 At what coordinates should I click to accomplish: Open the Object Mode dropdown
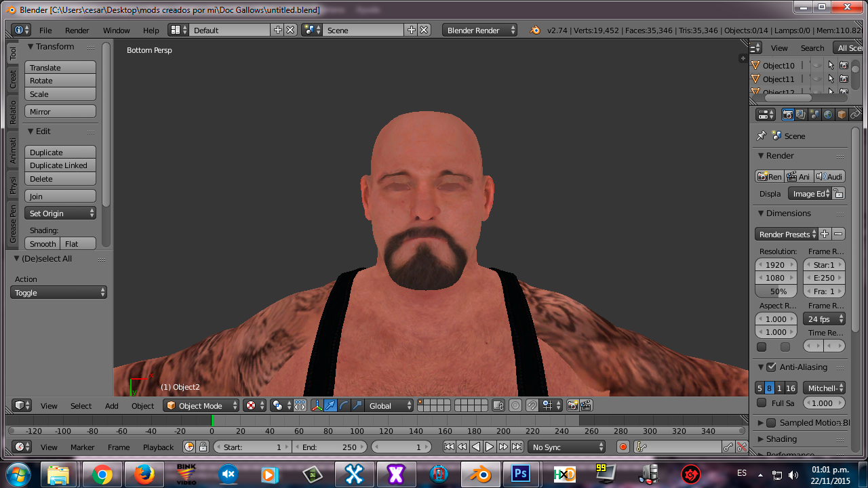(x=201, y=405)
